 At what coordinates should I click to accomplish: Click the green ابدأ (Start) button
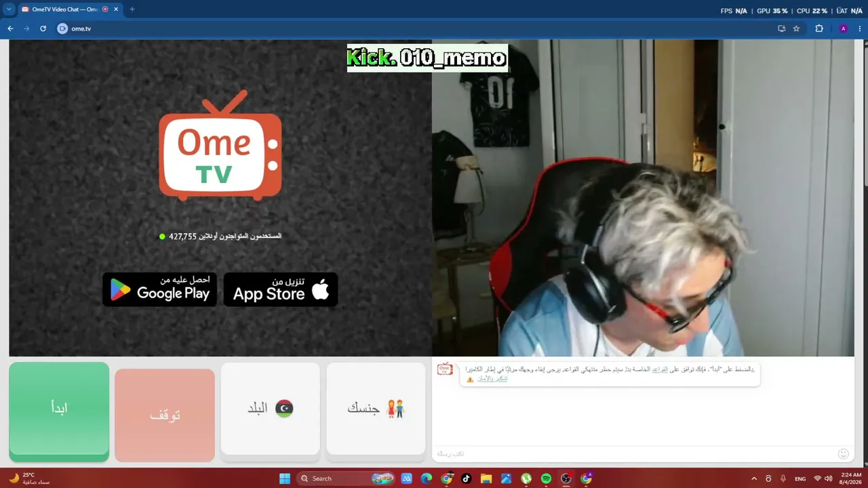(59, 411)
